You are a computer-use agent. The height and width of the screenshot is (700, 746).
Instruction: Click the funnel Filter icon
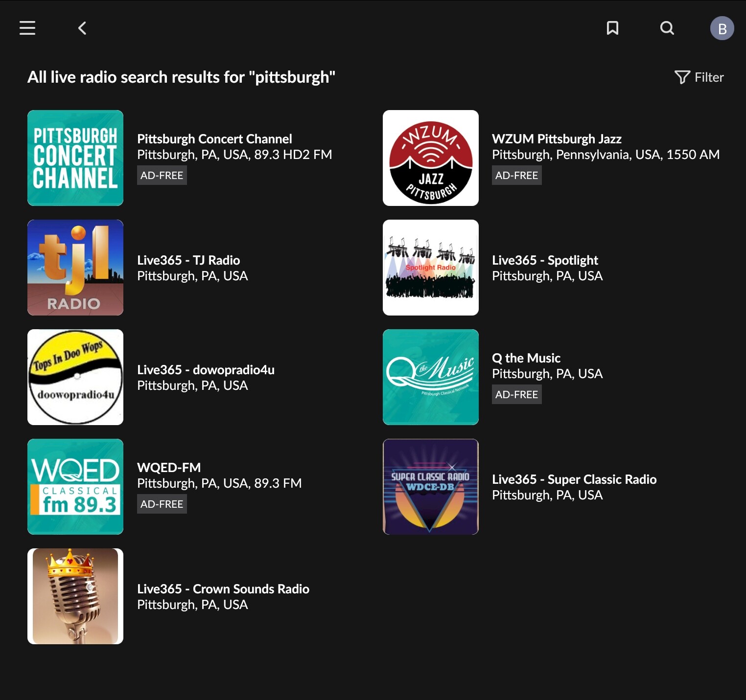682,77
